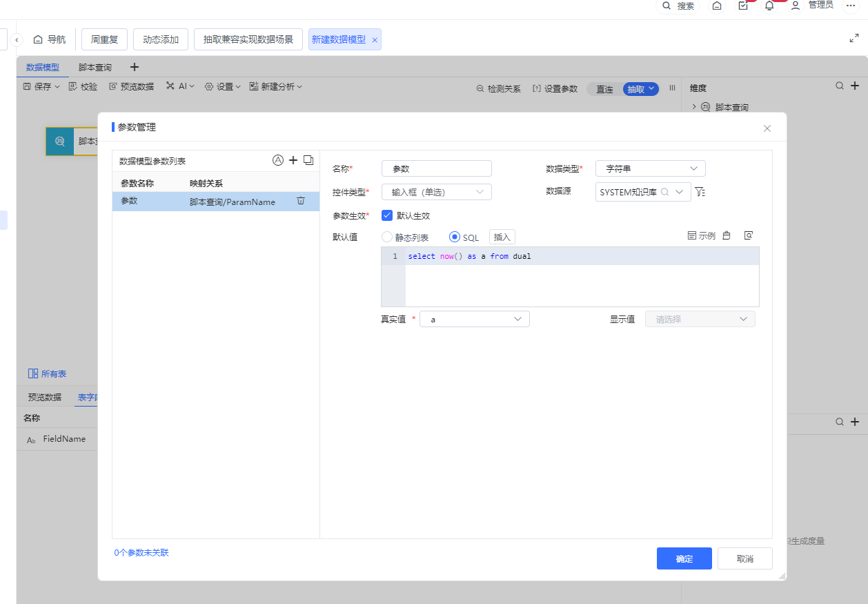Screen dimensions: 868x604
Task: Click the 搜索 search box in top bar
Action: click(x=678, y=6)
